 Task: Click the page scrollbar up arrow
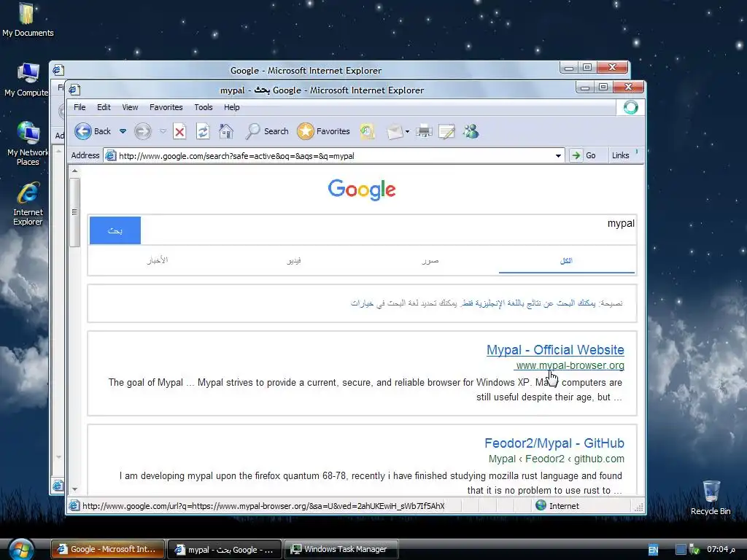[x=75, y=171]
